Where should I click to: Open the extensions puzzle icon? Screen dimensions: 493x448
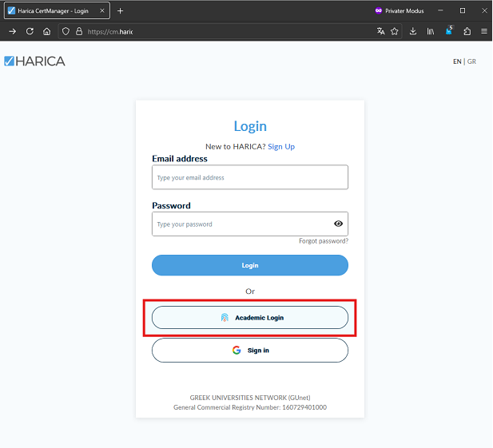click(x=467, y=31)
